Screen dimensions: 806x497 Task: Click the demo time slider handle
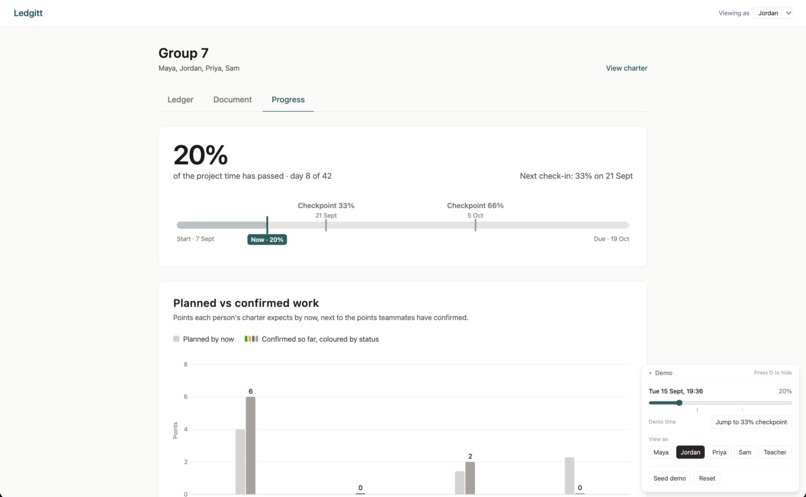679,403
